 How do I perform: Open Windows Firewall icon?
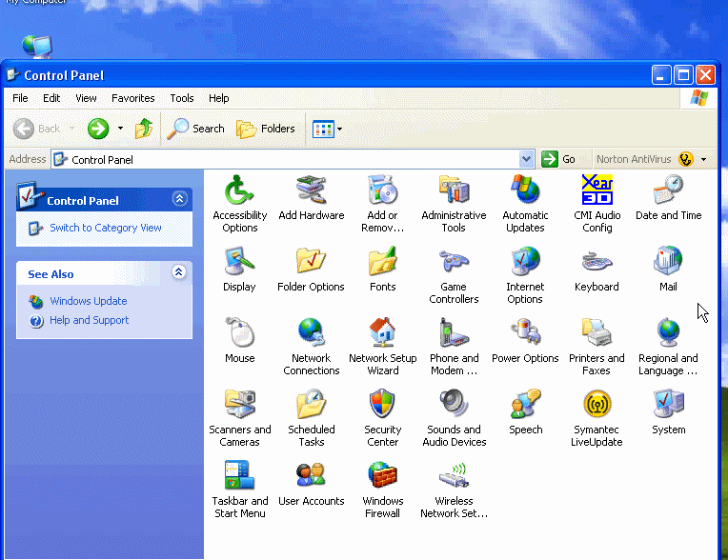(382, 476)
